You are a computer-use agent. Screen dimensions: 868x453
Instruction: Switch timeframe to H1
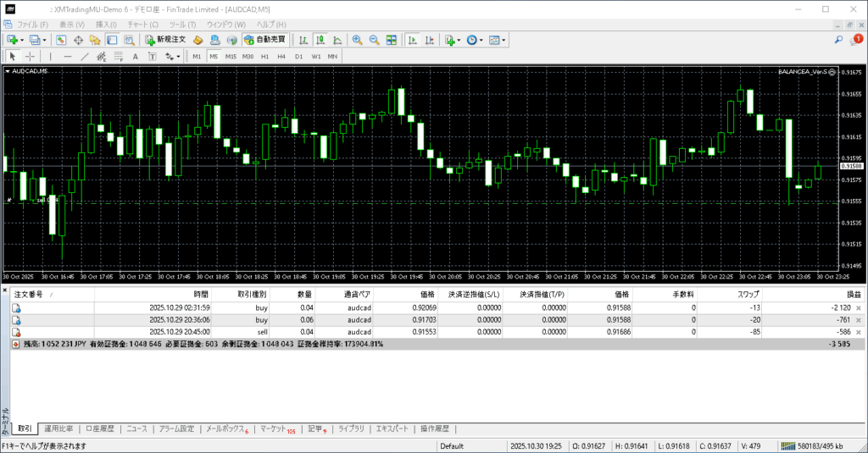(264, 57)
